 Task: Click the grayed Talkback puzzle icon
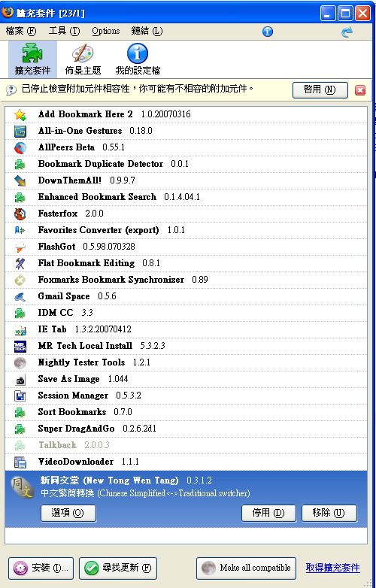click(20, 444)
